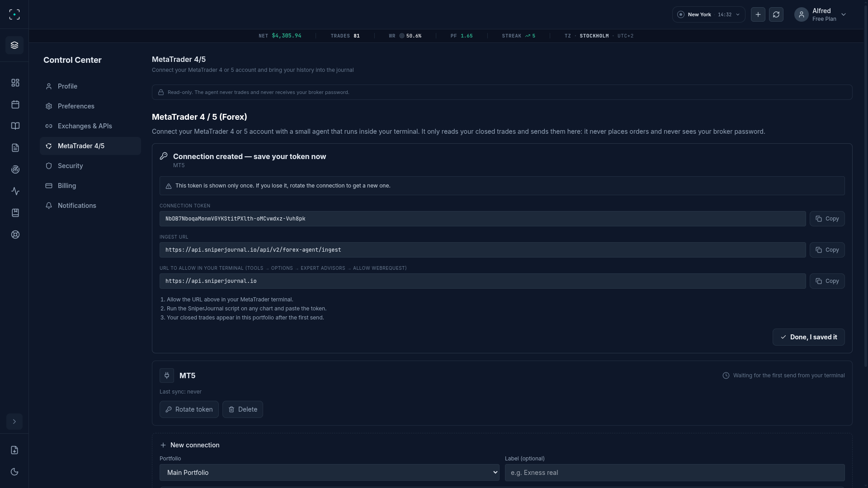Open the document report sidebar icon

[x=15, y=148]
